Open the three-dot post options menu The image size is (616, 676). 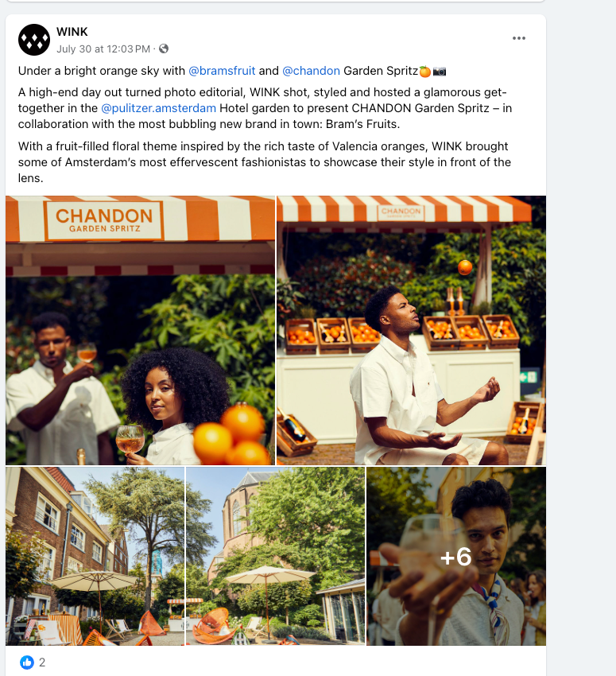click(x=519, y=38)
